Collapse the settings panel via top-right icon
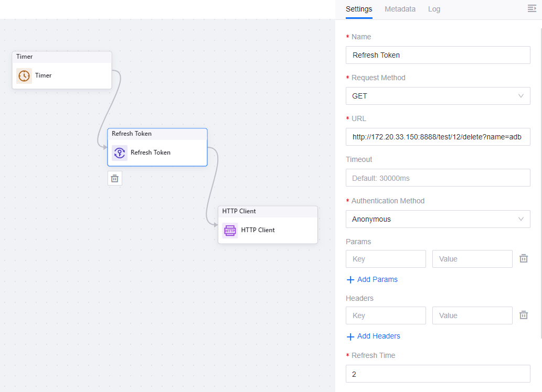Viewport: 542px width, 392px height. tap(532, 8)
